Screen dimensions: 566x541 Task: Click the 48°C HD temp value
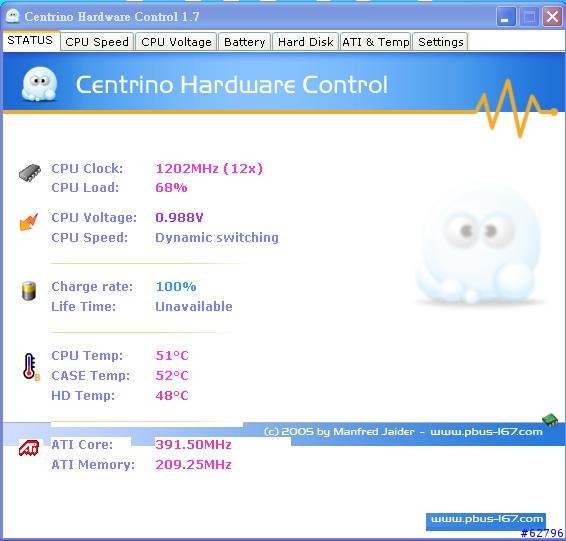click(x=172, y=396)
